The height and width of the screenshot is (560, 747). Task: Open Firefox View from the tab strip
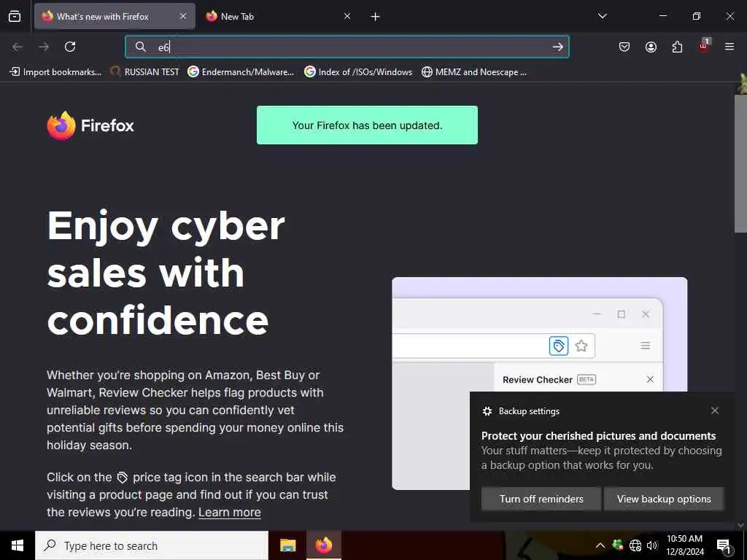[x=15, y=17]
